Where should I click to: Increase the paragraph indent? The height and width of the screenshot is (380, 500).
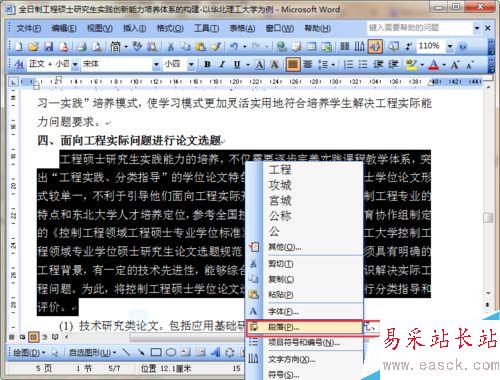[393, 64]
